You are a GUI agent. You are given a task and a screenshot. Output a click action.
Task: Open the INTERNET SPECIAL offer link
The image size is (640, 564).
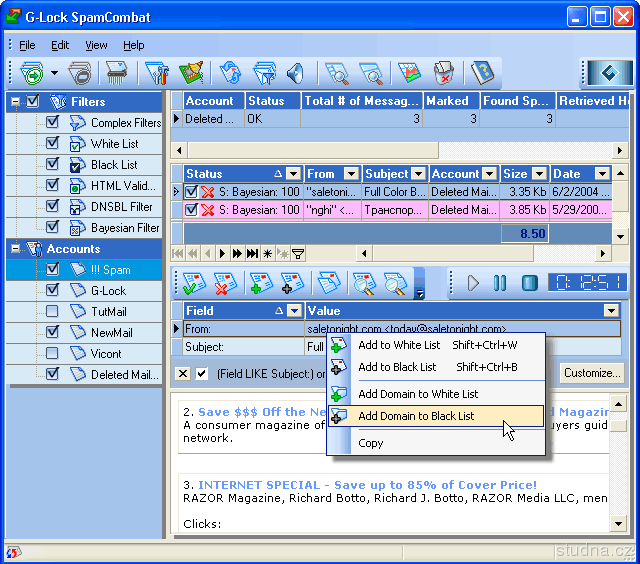tap(367, 485)
